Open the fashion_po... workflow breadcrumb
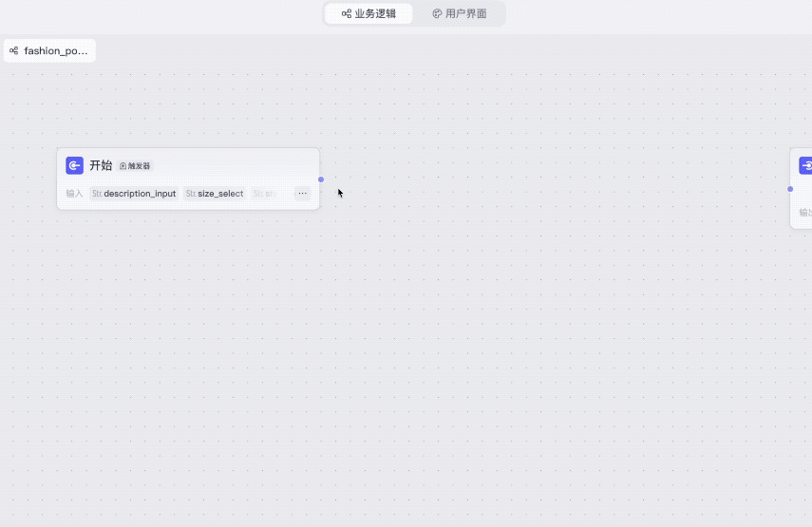The image size is (812, 527). coord(55,50)
